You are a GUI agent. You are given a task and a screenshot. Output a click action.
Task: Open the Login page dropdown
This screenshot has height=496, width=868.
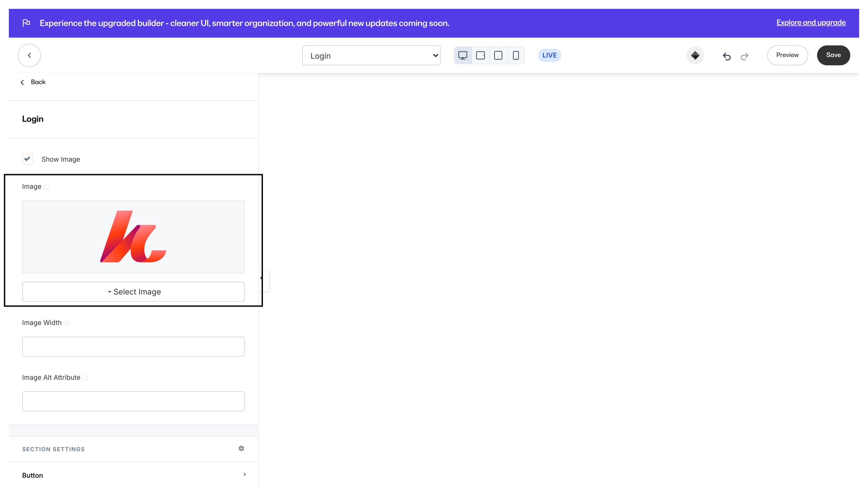(371, 55)
